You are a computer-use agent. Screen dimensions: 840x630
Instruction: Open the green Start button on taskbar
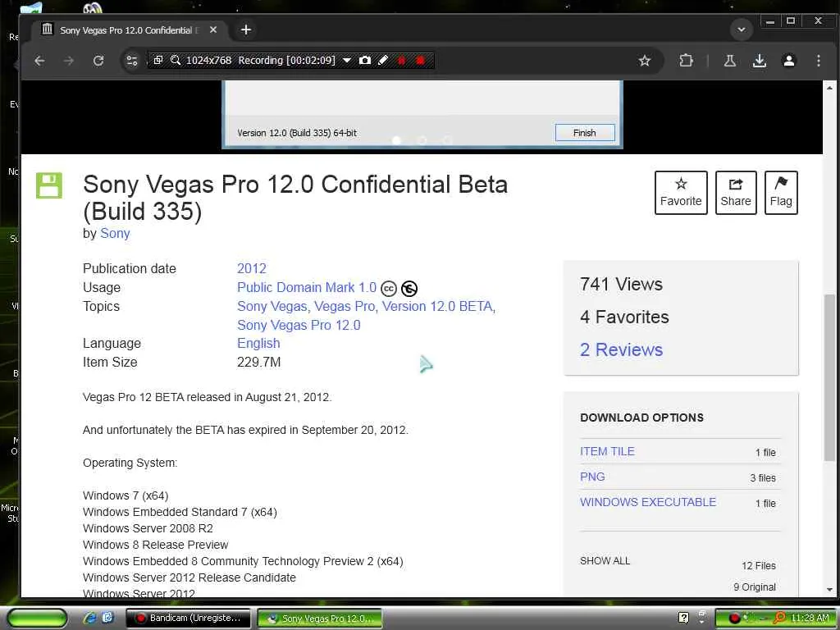37,619
